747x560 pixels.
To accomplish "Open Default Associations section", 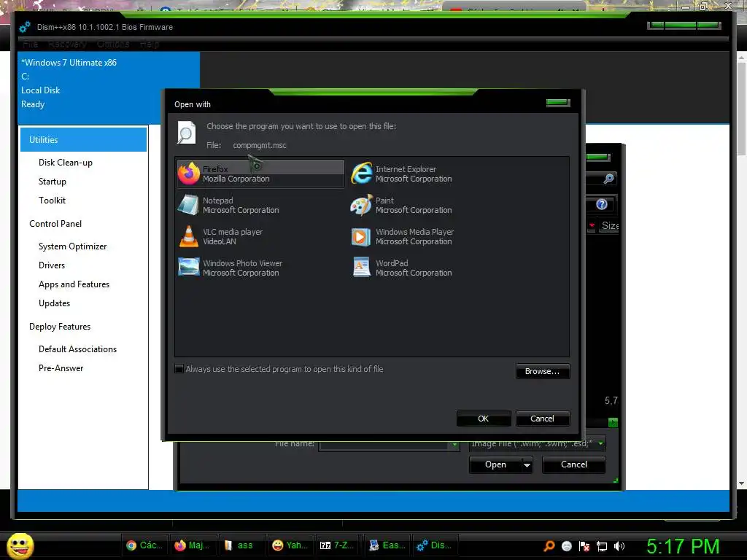I will point(77,349).
